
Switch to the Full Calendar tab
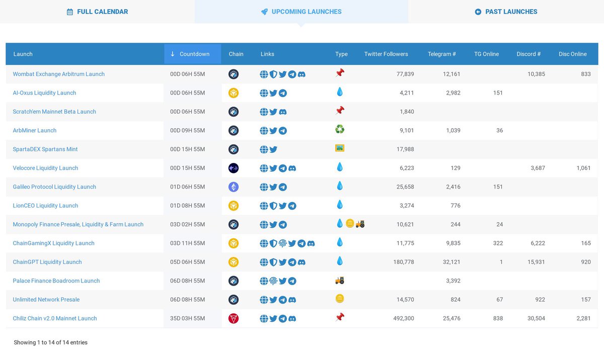tap(97, 11)
